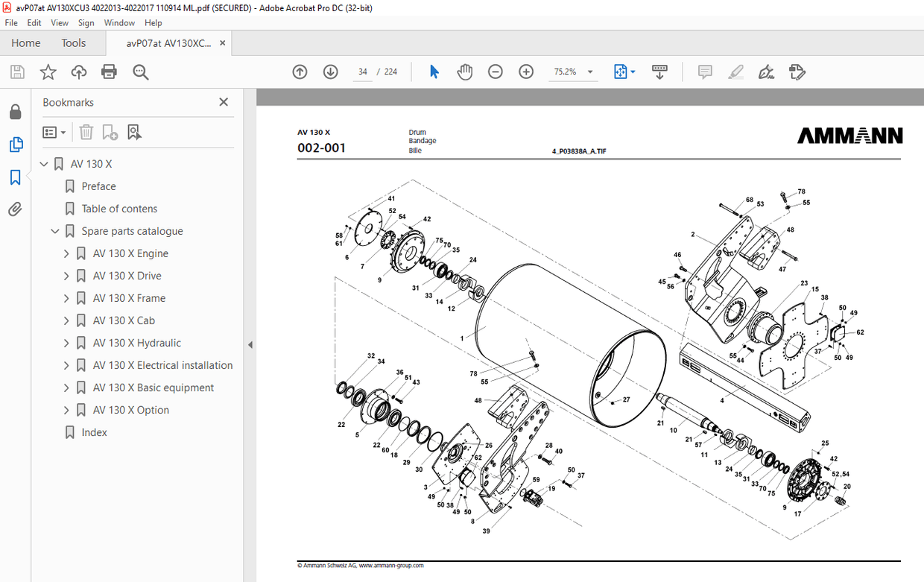Screen dimensions: 924x582
Task: Click the Print document icon
Action: tap(110, 72)
